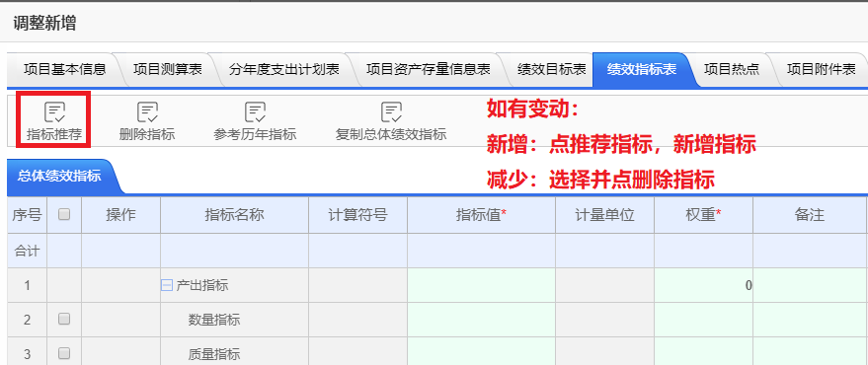Image resolution: width=868 pixels, height=365 pixels.
Task: Click the 指标名称 column header
Action: [x=235, y=215]
